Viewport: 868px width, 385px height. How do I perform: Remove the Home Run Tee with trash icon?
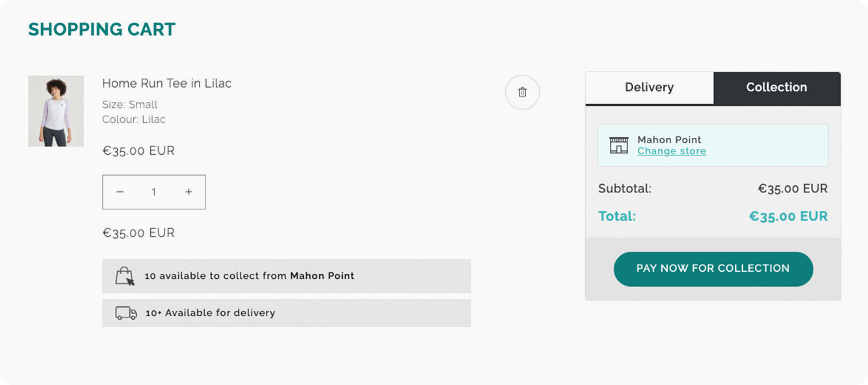click(x=522, y=92)
